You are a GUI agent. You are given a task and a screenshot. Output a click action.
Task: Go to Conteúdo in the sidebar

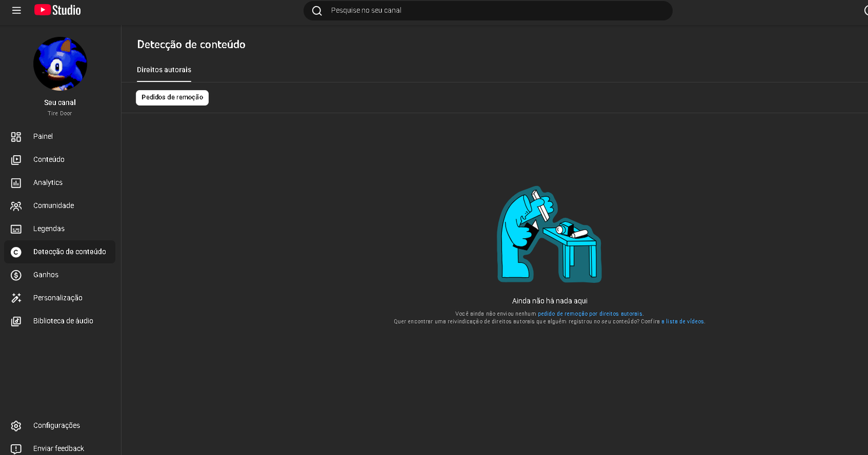60,159
